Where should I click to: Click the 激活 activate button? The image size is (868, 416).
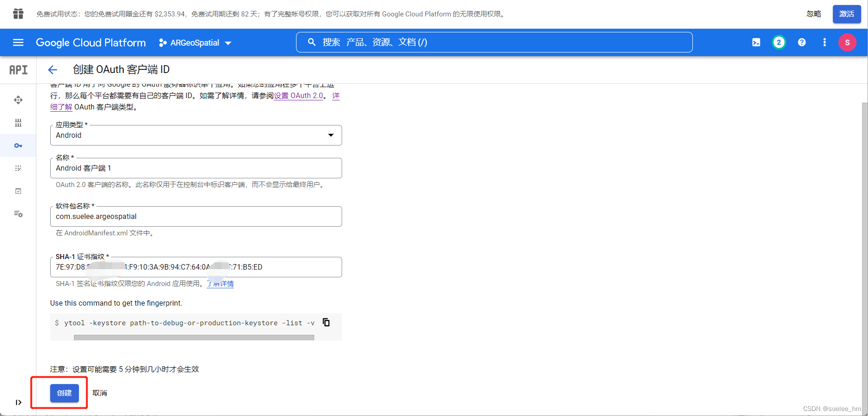coord(847,14)
